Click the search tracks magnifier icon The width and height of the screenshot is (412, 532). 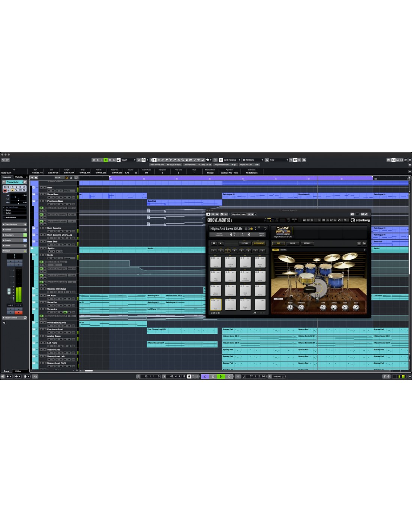click(x=76, y=177)
